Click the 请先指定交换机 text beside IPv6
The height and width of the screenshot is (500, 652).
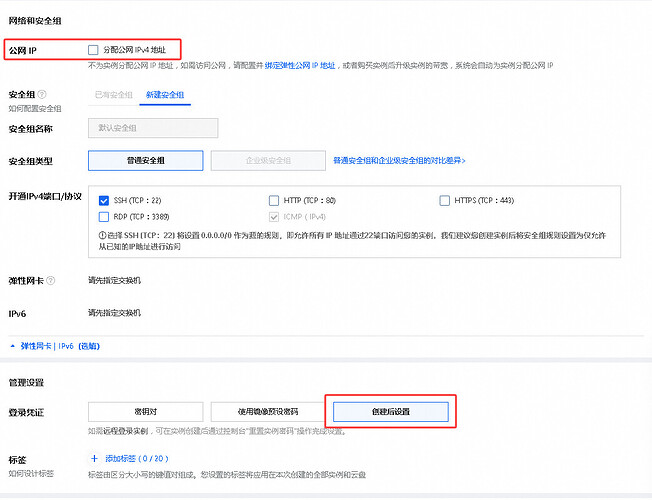tap(114, 313)
